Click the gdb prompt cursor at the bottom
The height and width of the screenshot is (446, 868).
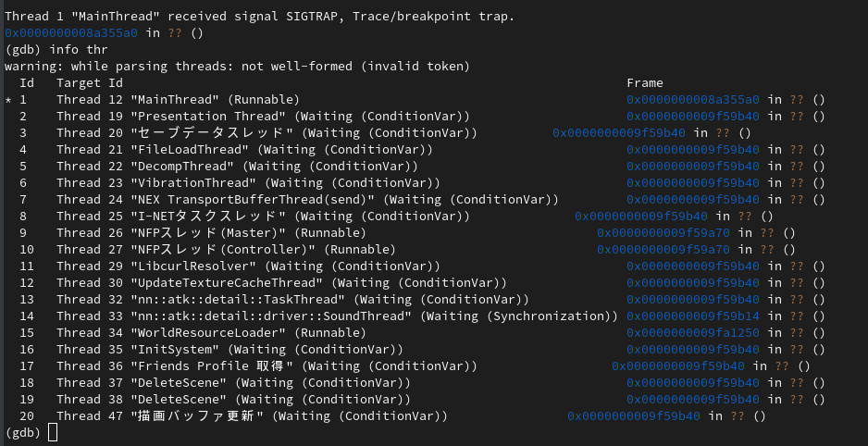click(x=53, y=433)
